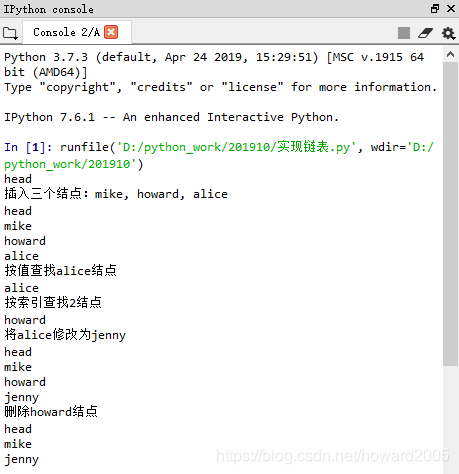Click the scrollbar up arrow

pyautogui.click(x=450, y=54)
